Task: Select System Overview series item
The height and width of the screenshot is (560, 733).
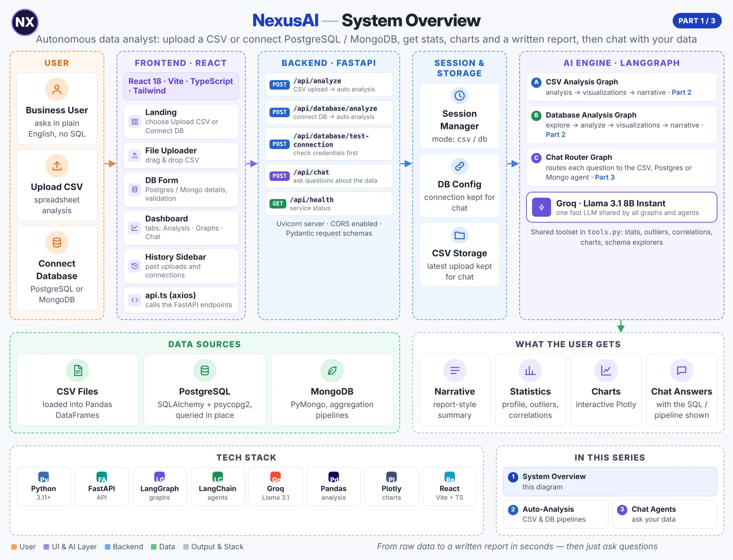Action: point(610,481)
